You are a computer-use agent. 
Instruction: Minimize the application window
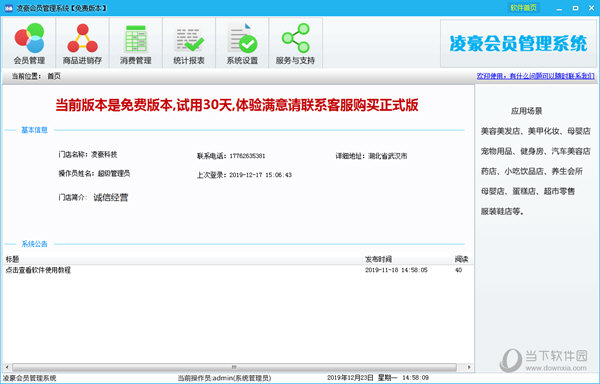559,8
